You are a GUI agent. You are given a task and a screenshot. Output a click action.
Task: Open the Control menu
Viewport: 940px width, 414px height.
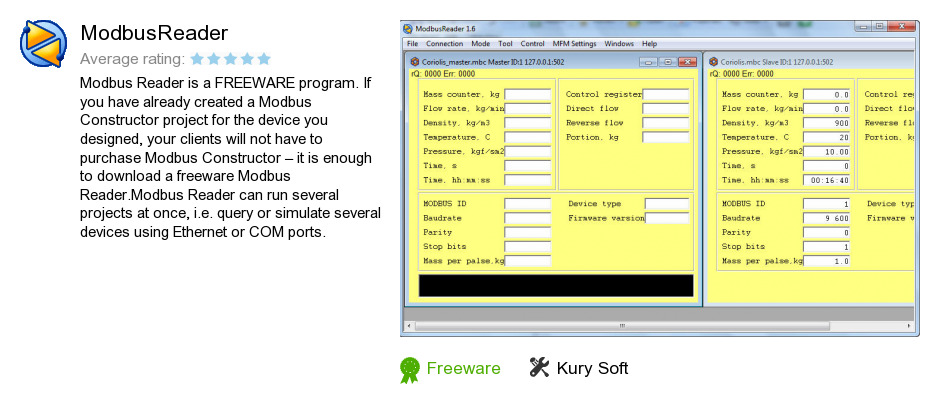532,44
